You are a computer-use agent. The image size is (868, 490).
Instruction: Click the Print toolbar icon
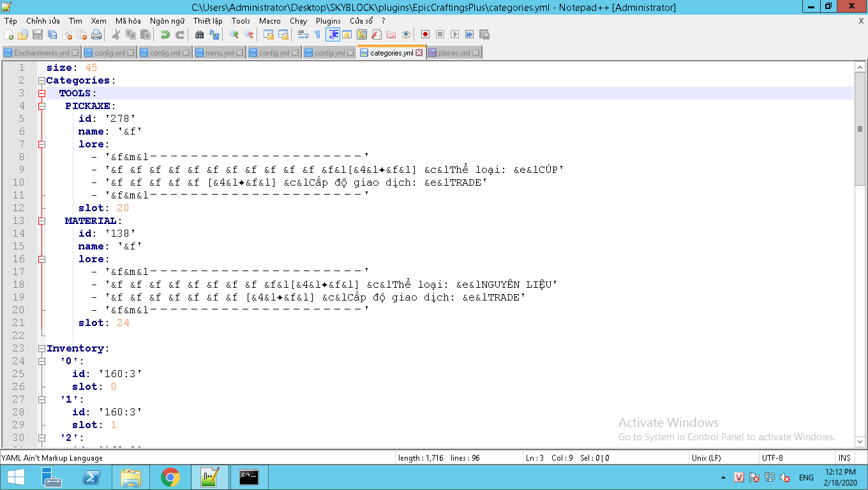pyautogui.click(x=96, y=34)
